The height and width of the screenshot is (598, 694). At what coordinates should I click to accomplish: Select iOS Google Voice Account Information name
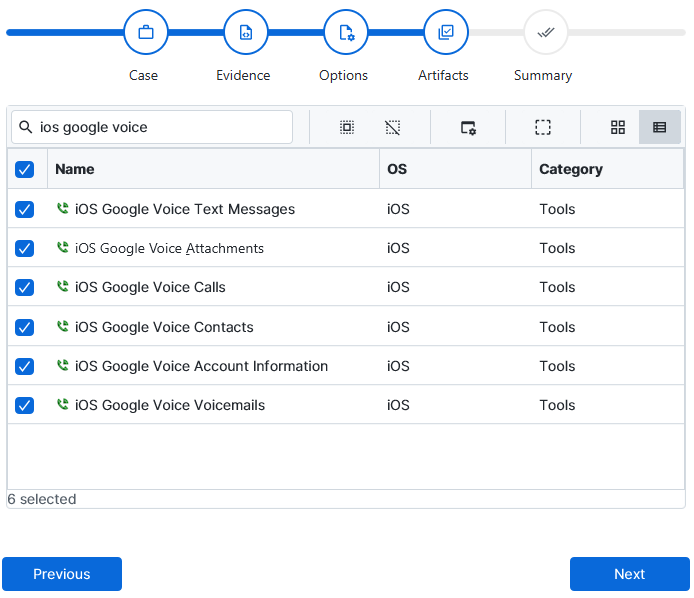click(x=201, y=366)
